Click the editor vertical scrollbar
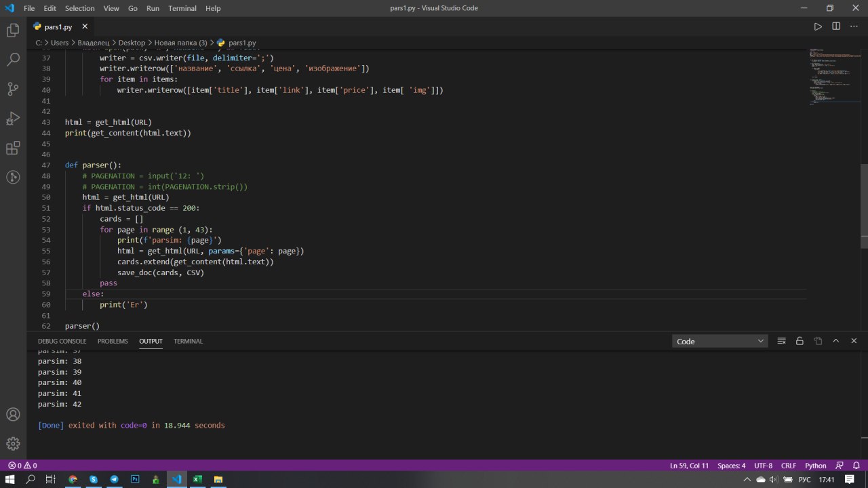 pyautogui.click(x=865, y=207)
